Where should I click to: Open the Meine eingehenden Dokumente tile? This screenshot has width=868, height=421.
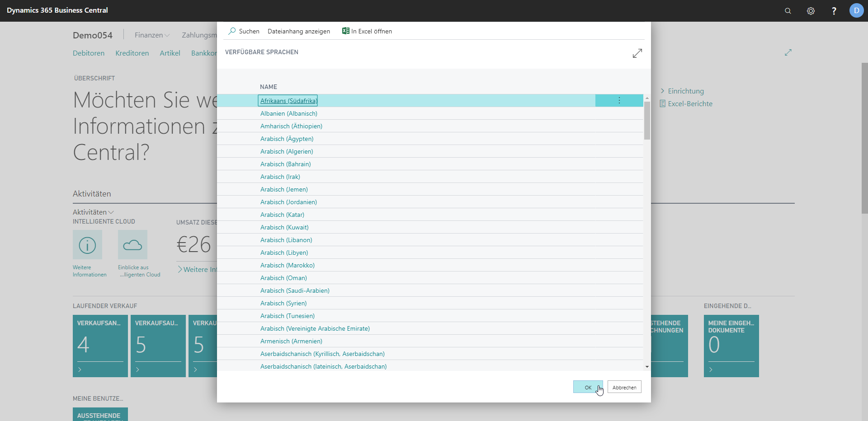tap(731, 346)
